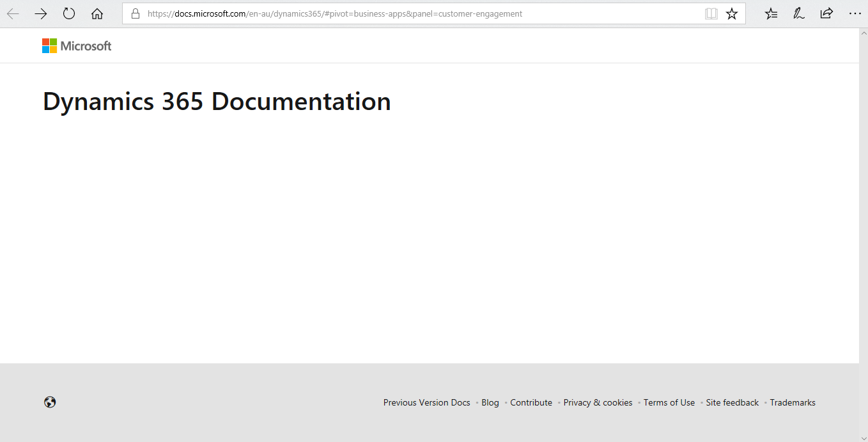This screenshot has width=868, height=442.
Task: Open the locale globe icon in footer
Action: (x=50, y=402)
